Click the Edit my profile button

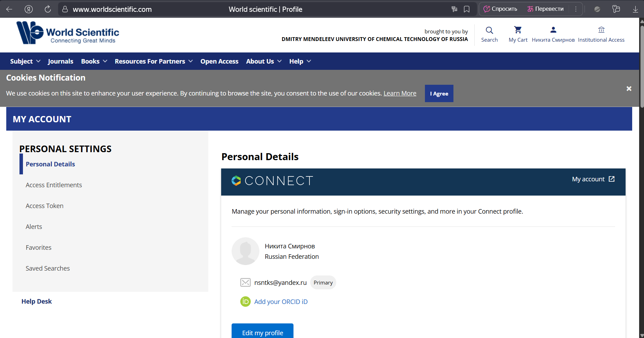[262, 332]
